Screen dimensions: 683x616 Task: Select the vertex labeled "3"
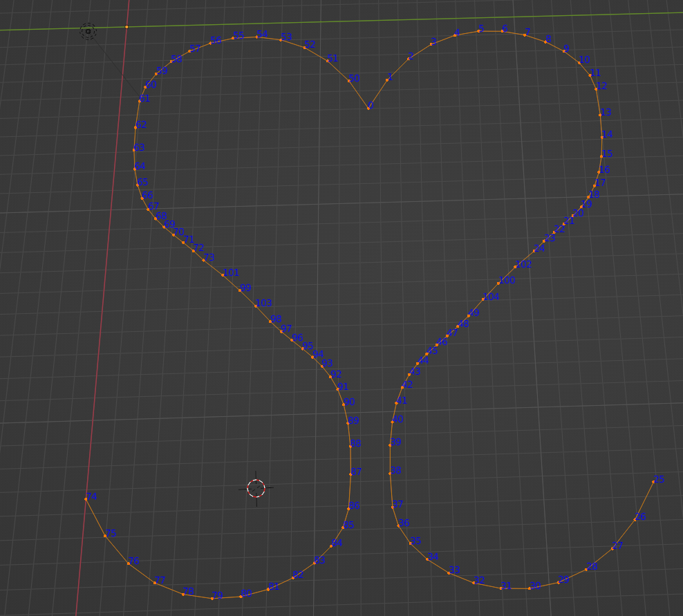(x=431, y=44)
